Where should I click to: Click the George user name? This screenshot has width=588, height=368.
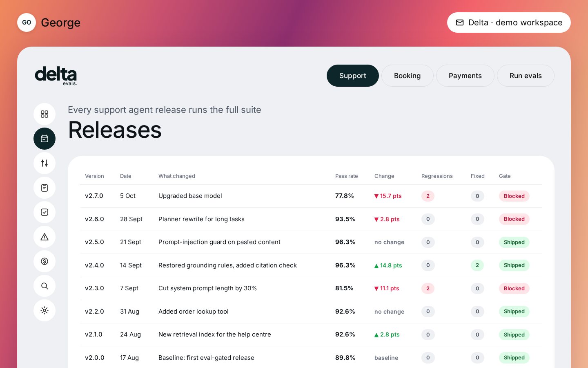(61, 22)
